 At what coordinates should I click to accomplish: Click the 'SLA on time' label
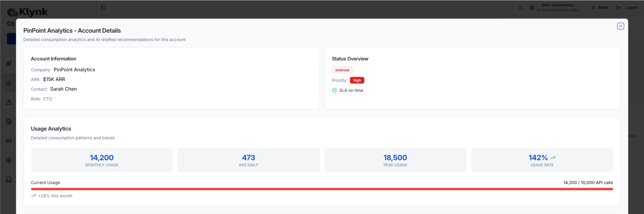[x=351, y=90]
